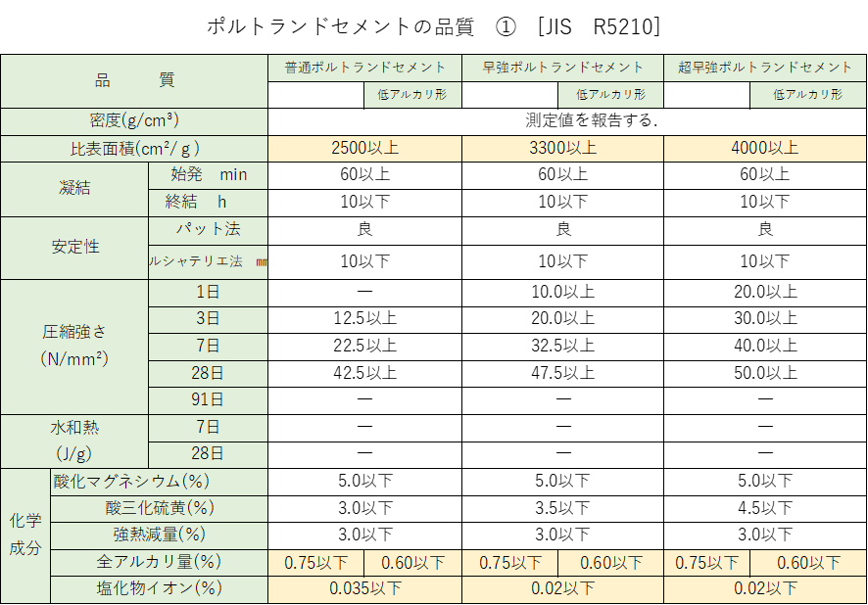The width and height of the screenshot is (868, 605).
Task: Select the 普通ポルトランドセメント column header
Action: tap(364, 68)
